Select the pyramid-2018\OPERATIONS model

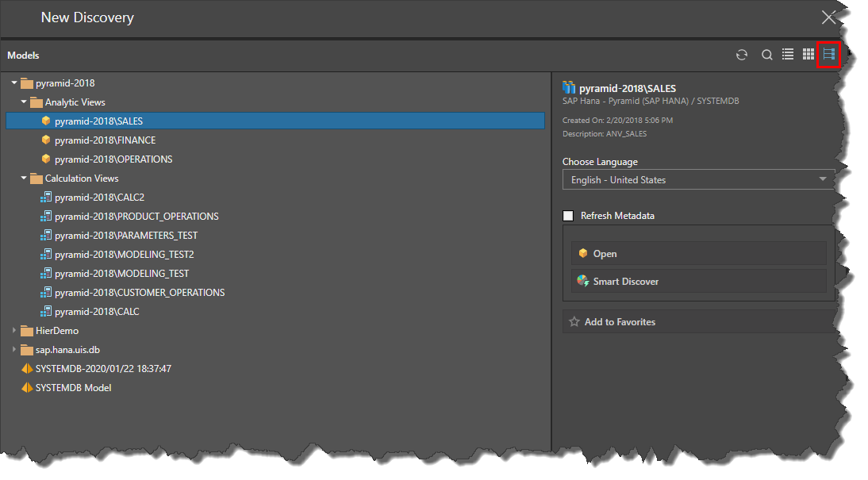coord(113,159)
